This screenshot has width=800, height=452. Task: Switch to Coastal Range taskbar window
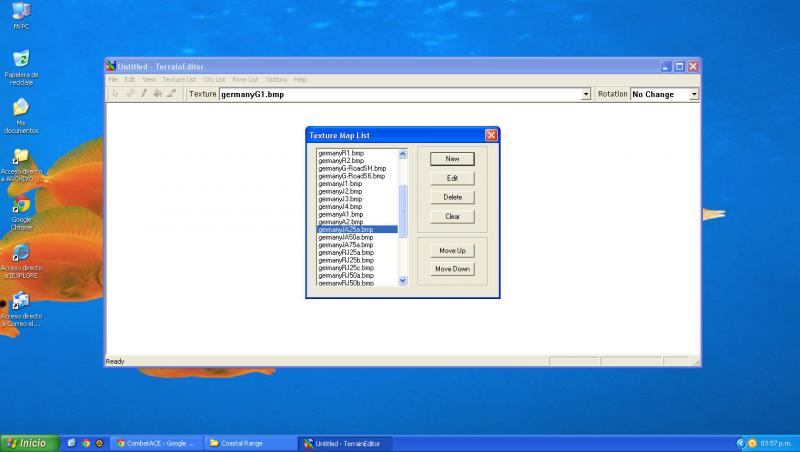(x=251, y=443)
